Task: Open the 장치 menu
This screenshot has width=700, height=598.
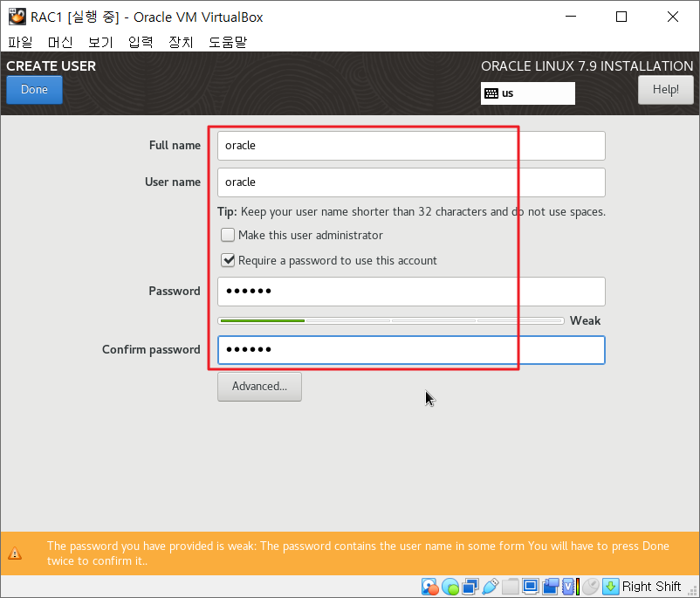Action: pyautogui.click(x=181, y=42)
